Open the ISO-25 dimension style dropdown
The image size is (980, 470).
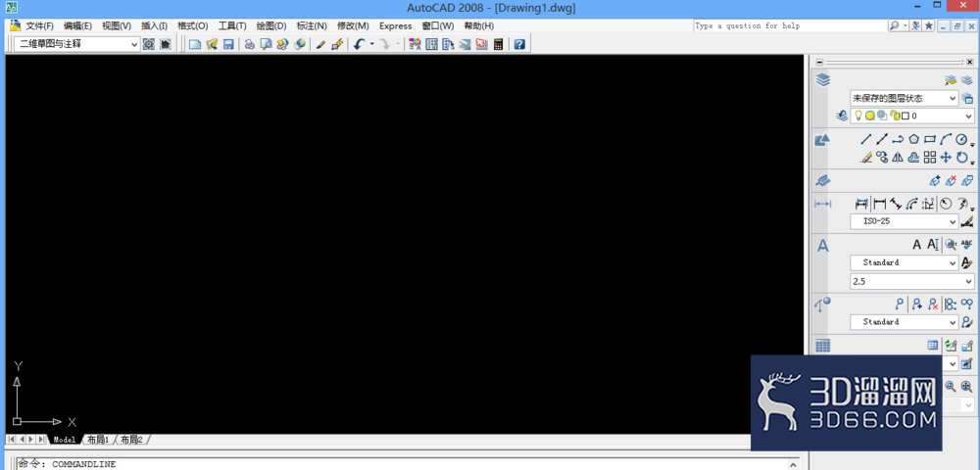(x=904, y=221)
